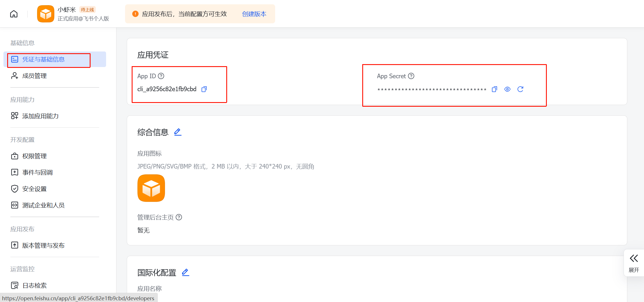Open 日志检索 in sidebar
This screenshot has width=644, height=302.
coord(34,285)
